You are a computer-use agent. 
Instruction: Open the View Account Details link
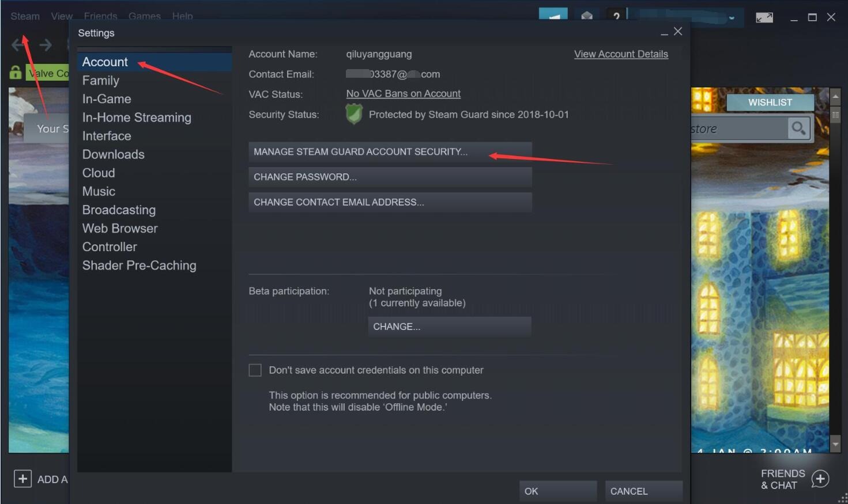621,54
